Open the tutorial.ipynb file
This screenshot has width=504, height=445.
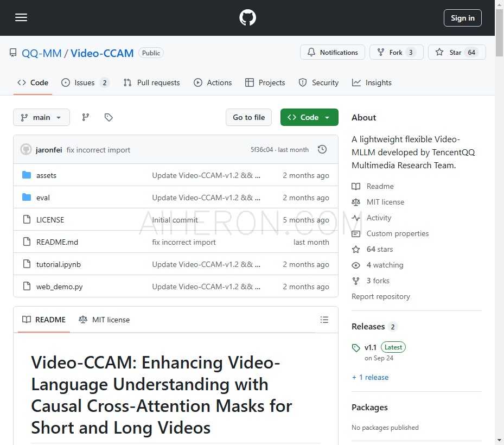tap(59, 264)
